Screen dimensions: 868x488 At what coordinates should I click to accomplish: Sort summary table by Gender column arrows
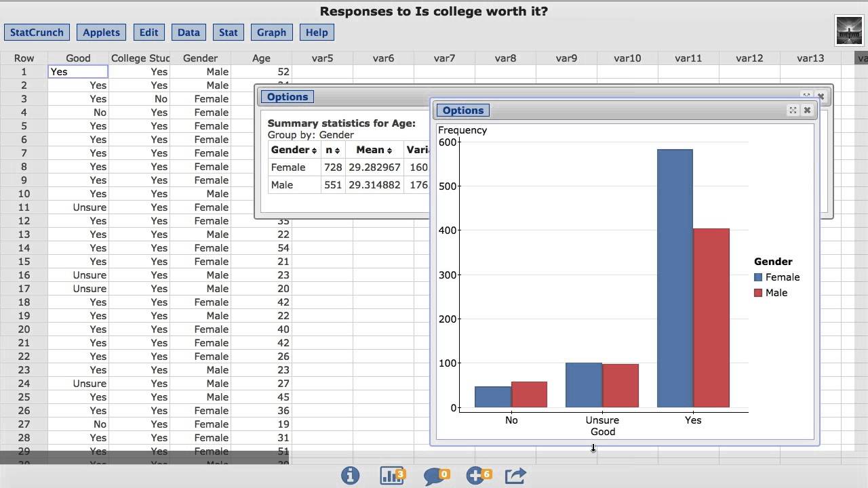[x=313, y=150]
